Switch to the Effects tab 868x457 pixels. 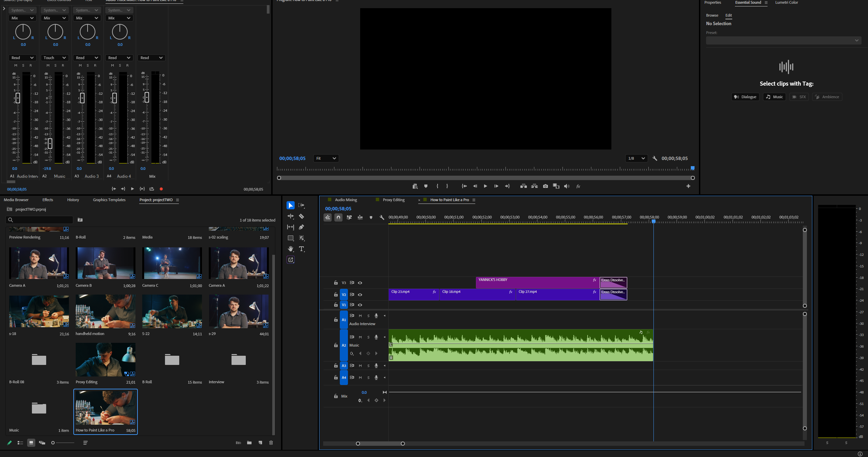(x=48, y=200)
